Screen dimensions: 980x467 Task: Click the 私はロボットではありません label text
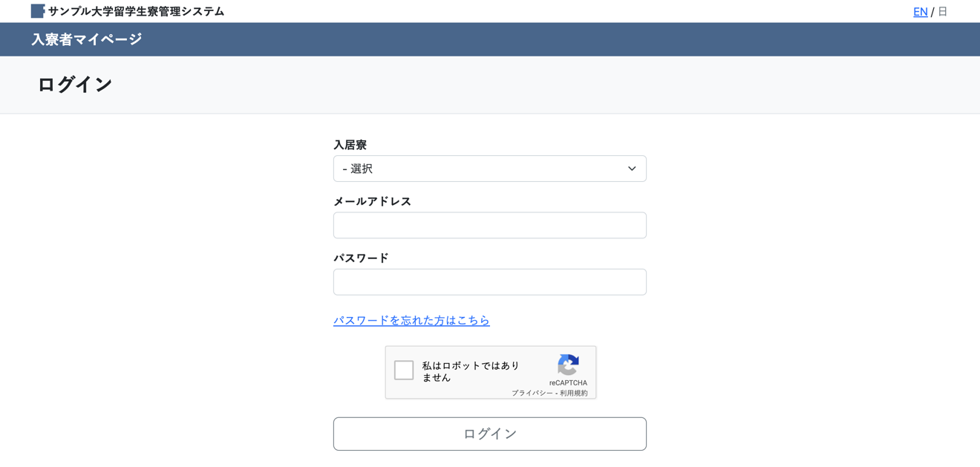click(471, 371)
